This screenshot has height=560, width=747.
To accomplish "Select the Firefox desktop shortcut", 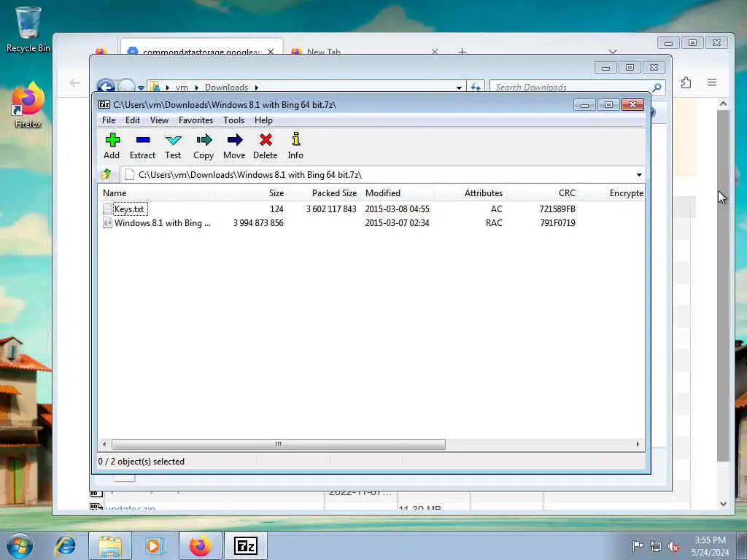I will (28, 106).
